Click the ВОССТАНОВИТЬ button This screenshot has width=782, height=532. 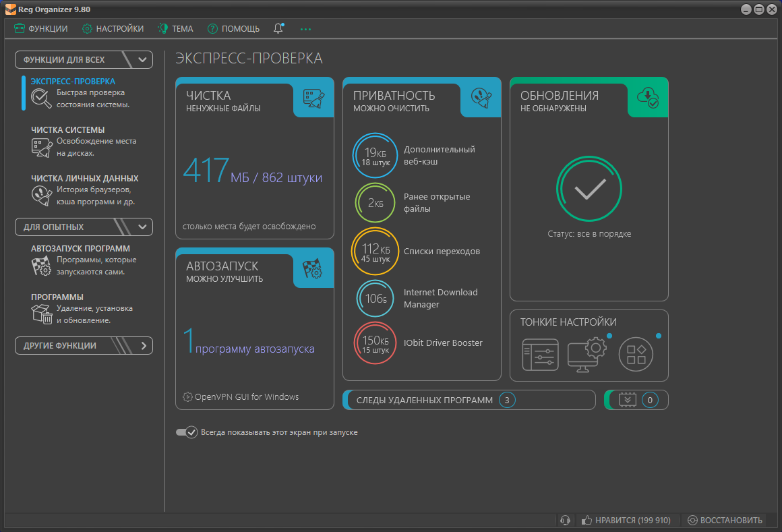[725, 520]
